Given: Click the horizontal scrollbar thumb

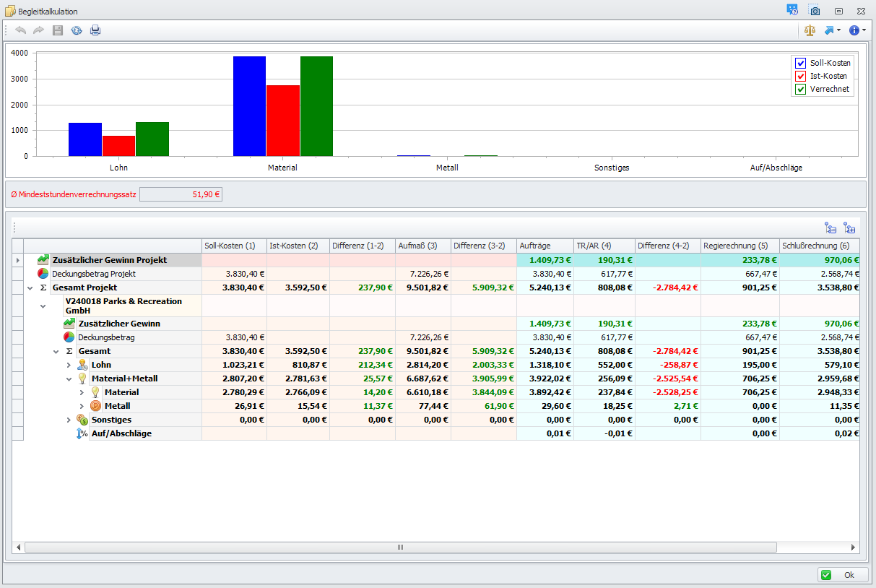Looking at the screenshot, I should (400, 548).
